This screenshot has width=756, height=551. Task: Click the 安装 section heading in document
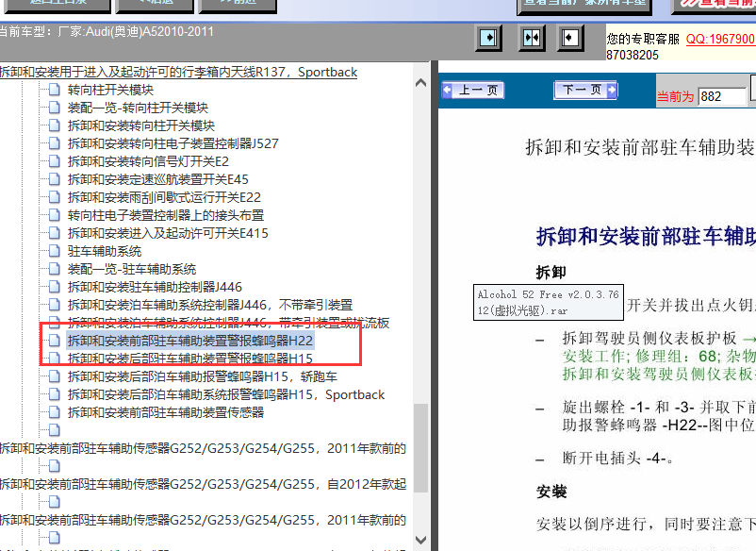click(x=551, y=493)
